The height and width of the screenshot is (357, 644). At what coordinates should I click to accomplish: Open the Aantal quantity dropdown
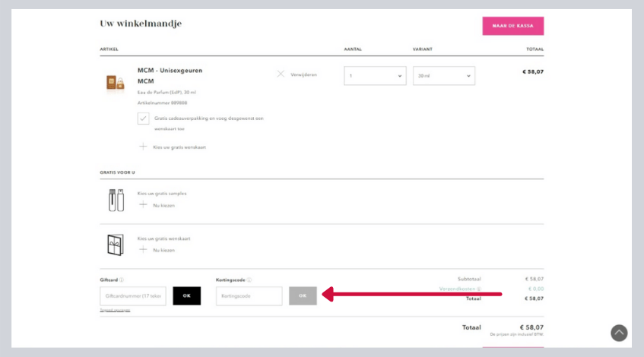(x=374, y=76)
